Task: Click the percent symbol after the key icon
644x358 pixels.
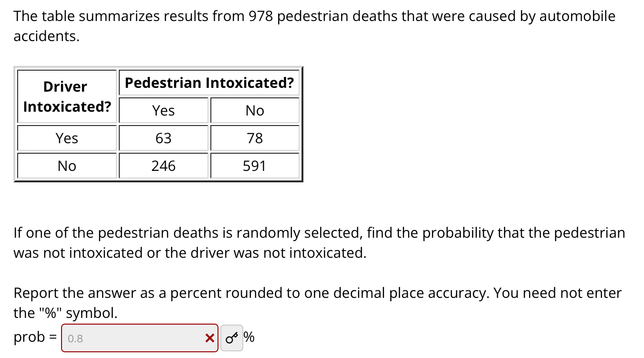Action: click(x=249, y=337)
